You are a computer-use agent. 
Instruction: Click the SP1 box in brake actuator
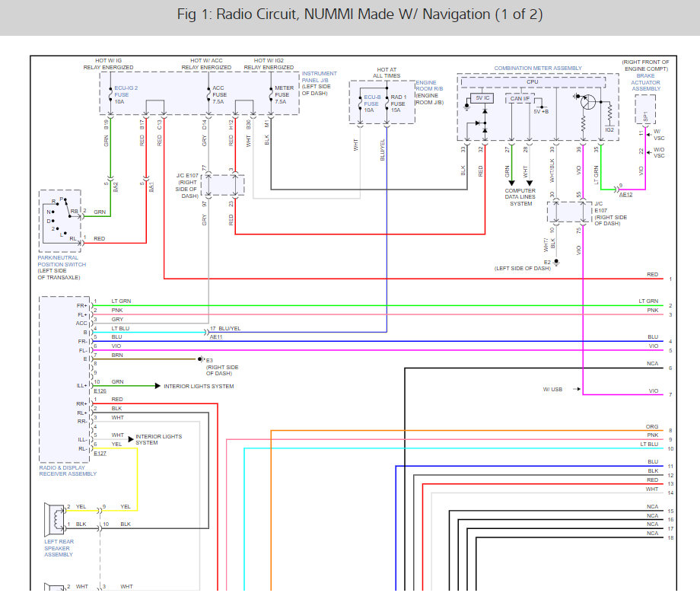(x=645, y=110)
